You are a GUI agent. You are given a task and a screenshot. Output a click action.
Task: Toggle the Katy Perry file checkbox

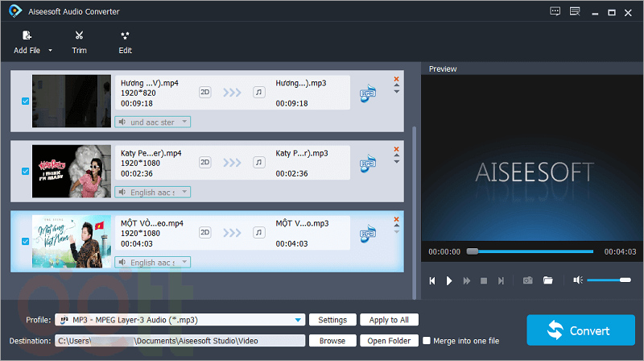(26, 171)
